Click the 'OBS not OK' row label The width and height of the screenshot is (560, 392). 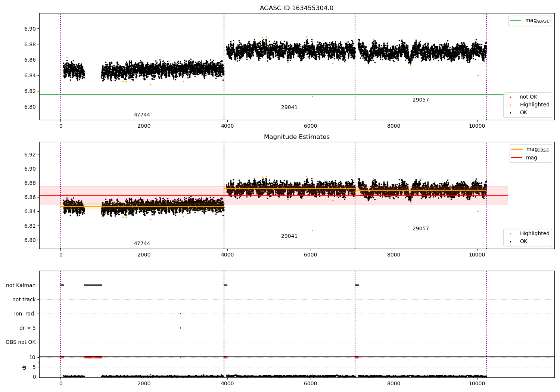pos(21,342)
